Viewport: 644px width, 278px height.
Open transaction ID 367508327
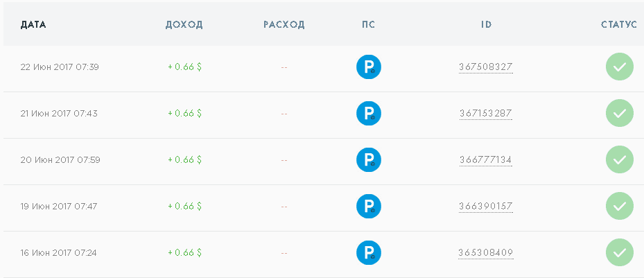(x=486, y=67)
